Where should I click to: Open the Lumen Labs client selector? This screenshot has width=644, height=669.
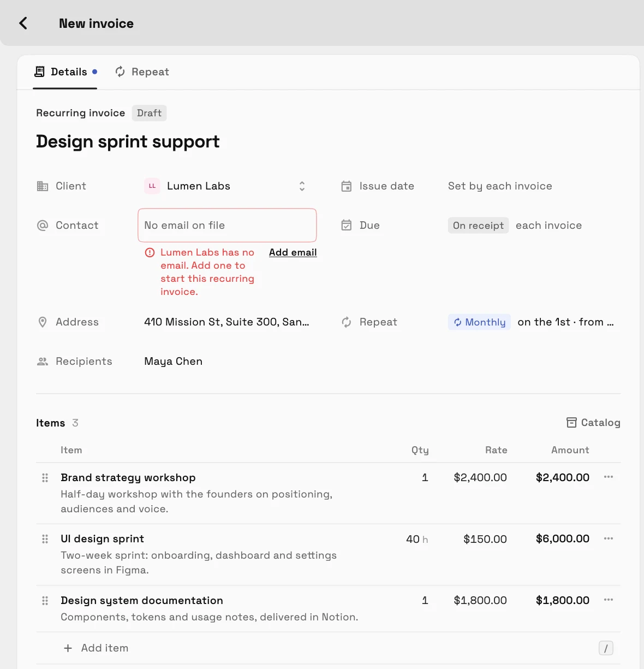pyautogui.click(x=227, y=186)
